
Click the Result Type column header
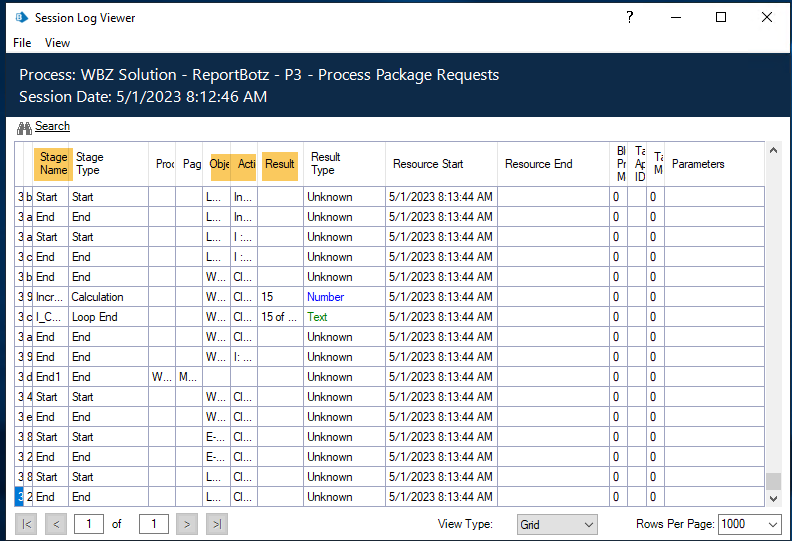pos(344,164)
